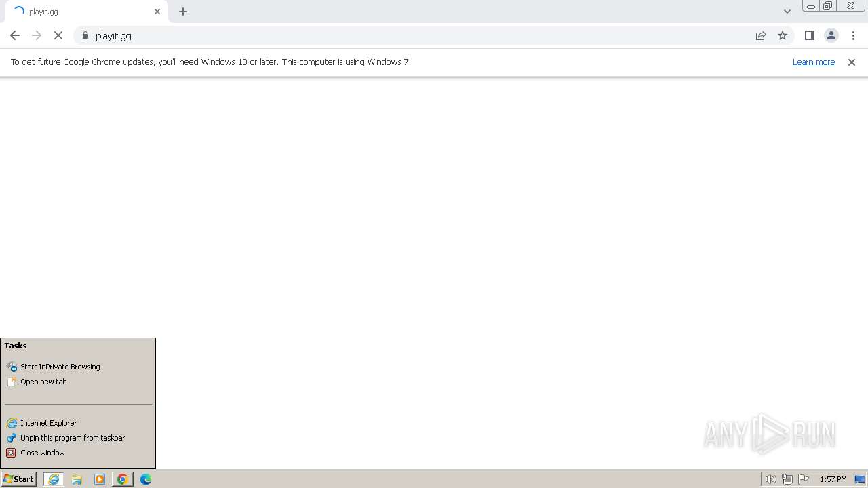View site information padlock icon
The width and height of the screenshot is (868, 488).
[x=85, y=35]
